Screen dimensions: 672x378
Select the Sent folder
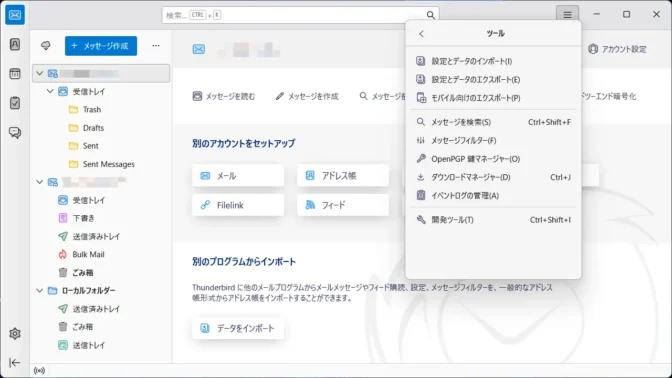101,146
